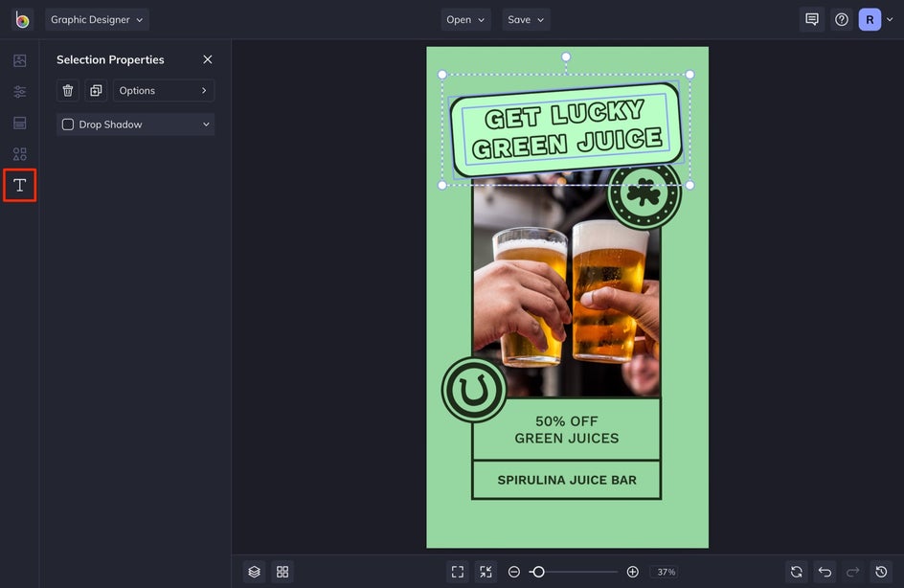Duplicate the selected element

(x=96, y=91)
